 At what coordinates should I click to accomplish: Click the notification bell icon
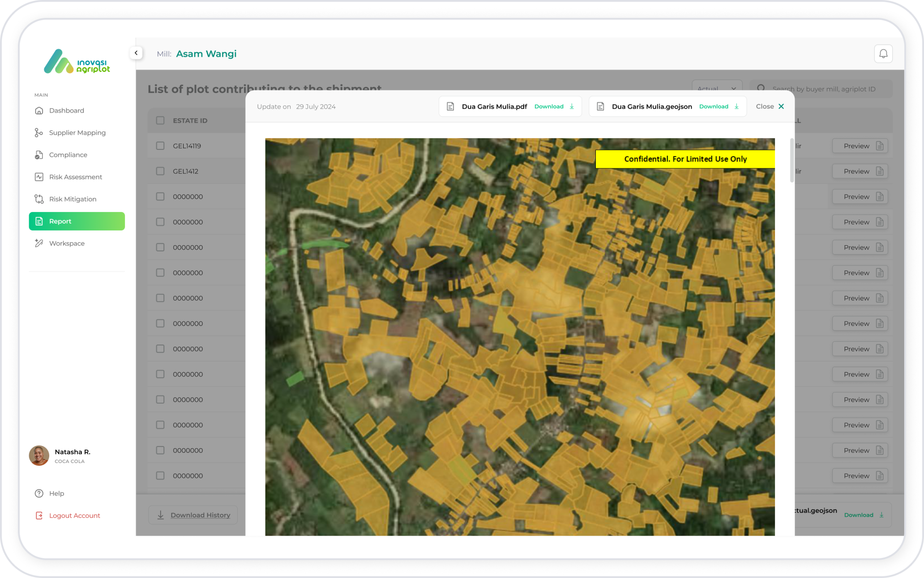pos(883,54)
